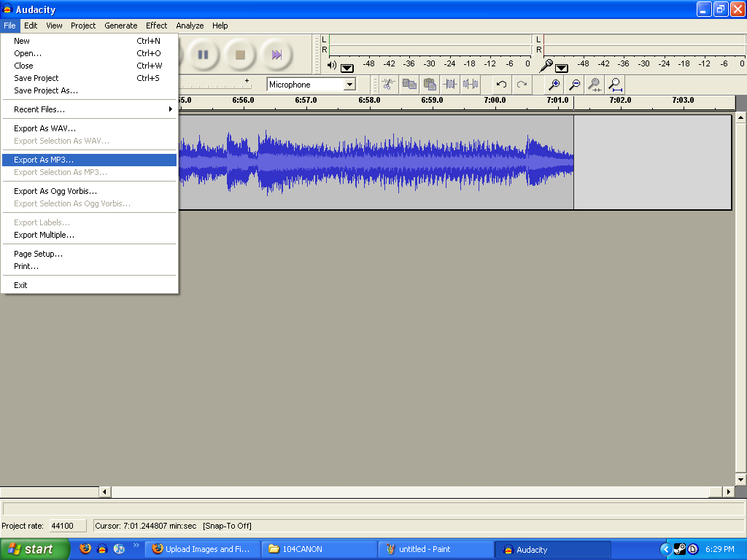Click the Audacity quick launch icon
Screen dimensions: 747x560
[102, 548]
